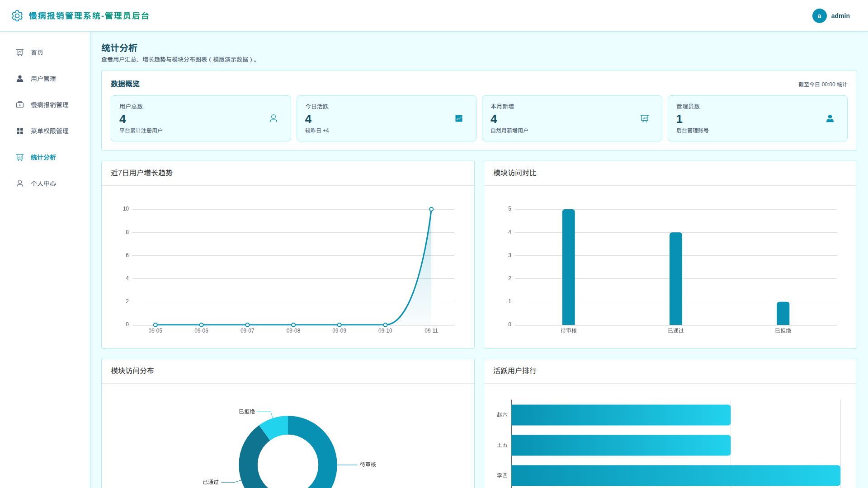Click the 09-10 data point on line chart
The height and width of the screenshot is (488, 868).
pyautogui.click(x=385, y=325)
